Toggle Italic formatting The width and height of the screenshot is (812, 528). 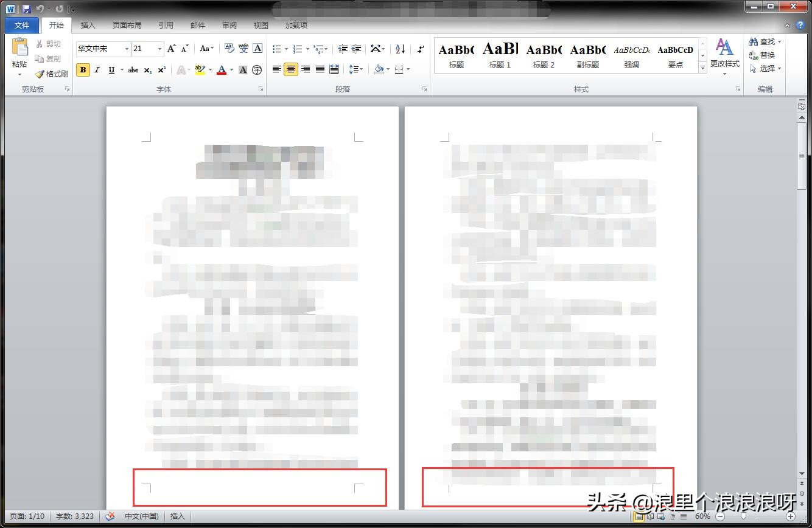pos(97,70)
